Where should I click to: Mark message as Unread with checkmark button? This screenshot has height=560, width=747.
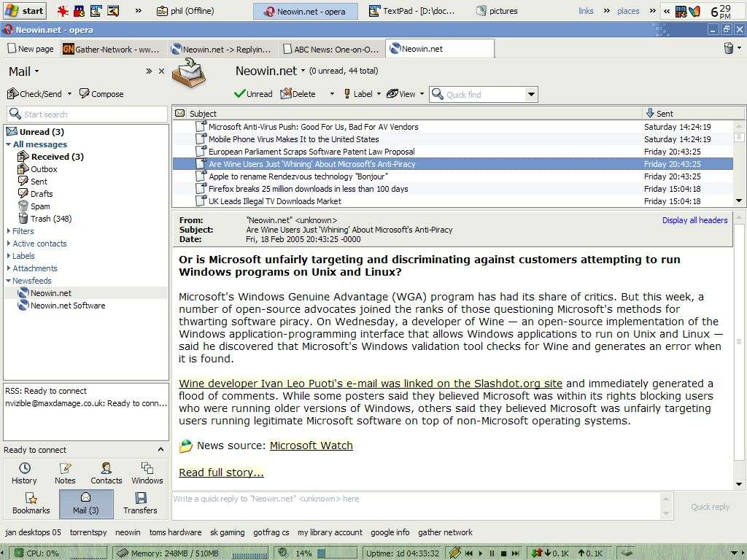click(253, 94)
